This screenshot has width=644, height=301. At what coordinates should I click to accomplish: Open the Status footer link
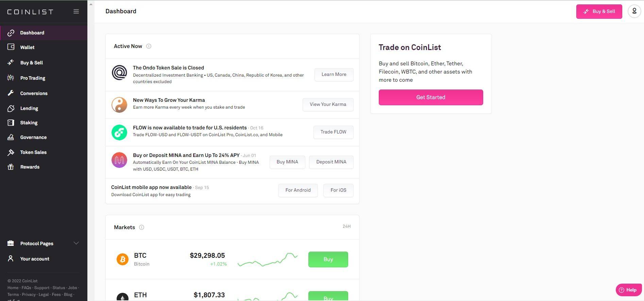[x=59, y=288]
